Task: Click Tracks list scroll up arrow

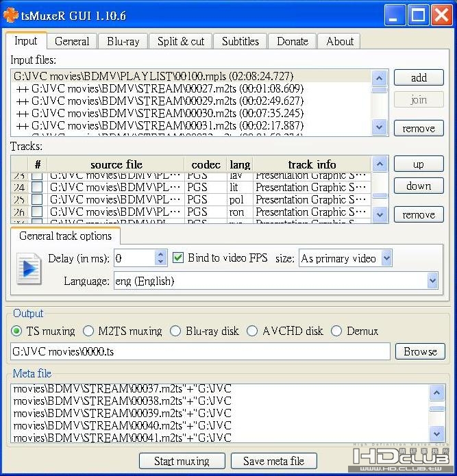Action: coord(380,164)
